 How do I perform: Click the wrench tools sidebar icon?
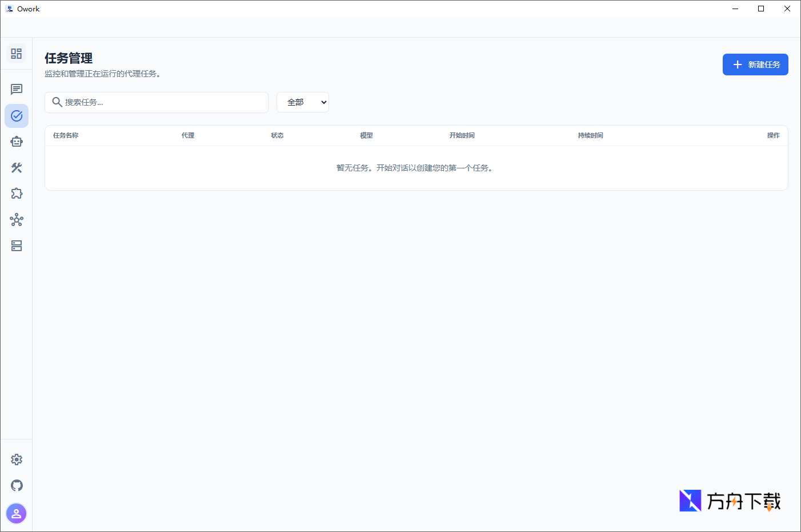(x=16, y=168)
